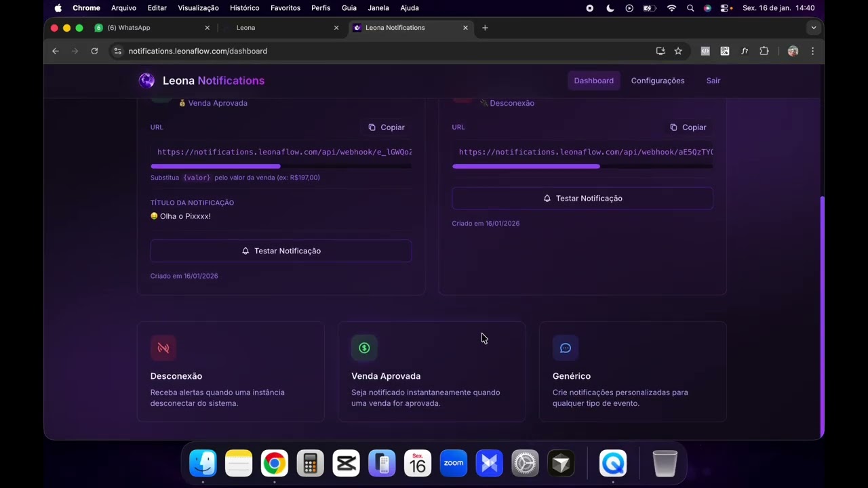Viewport: 868px width, 488px height.
Task: Click Desconexão URL horizontal scrollbar
Action: tap(526, 166)
